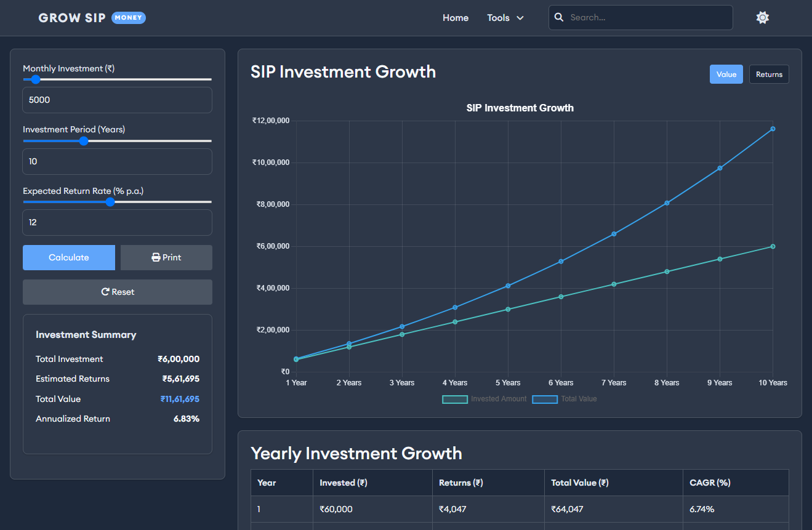This screenshot has width=812, height=530.
Task: Click inside the Search box
Action: [x=640, y=17]
